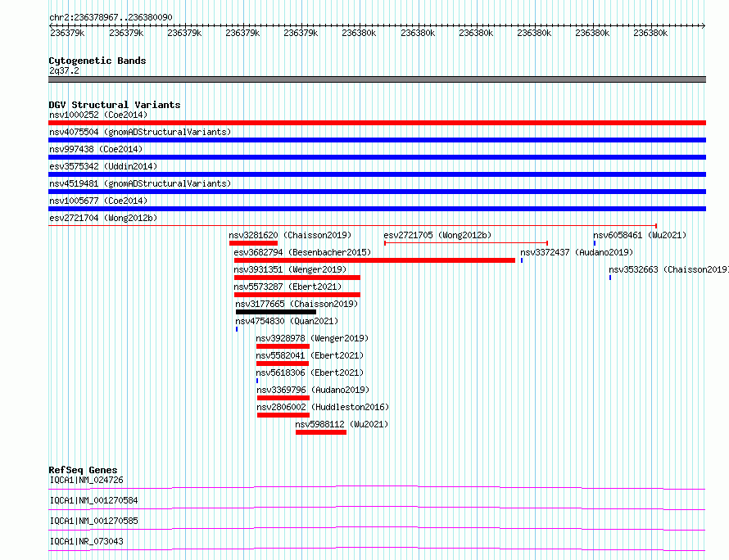The height and width of the screenshot is (560, 729).
Task: Click the nsv1000252 (Coe2014) red variant bar
Action: (x=377, y=123)
